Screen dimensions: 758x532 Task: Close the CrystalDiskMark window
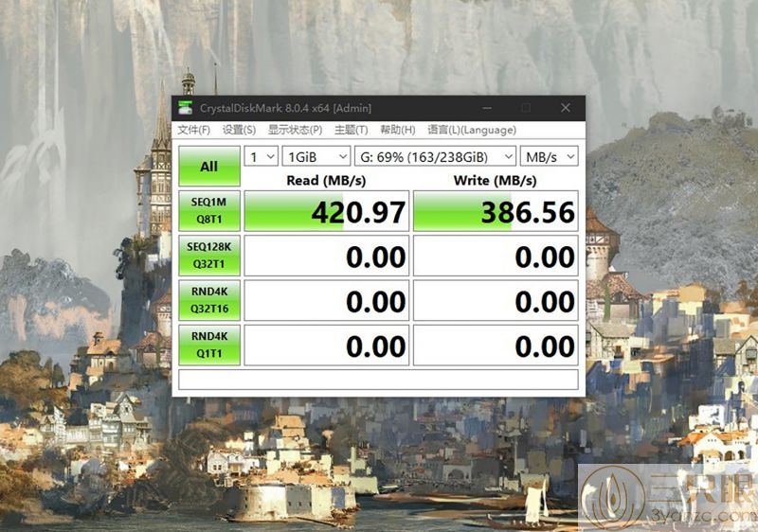[565, 108]
